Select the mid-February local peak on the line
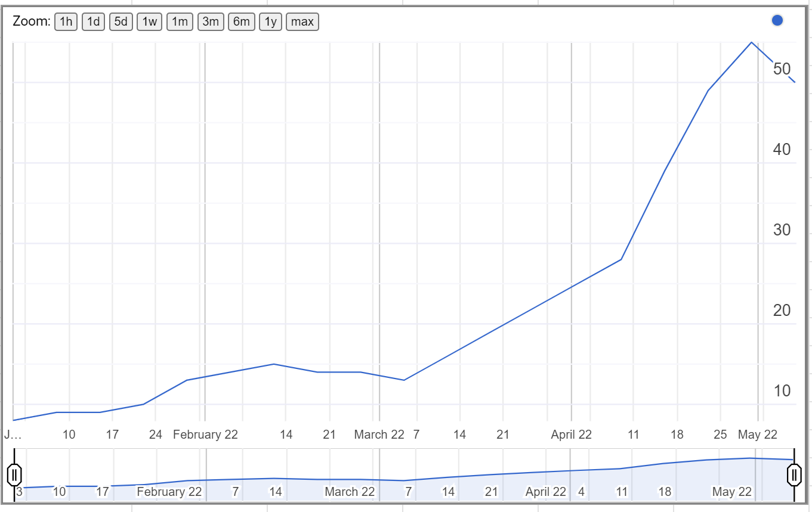The height and width of the screenshot is (512, 812). tap(273, 364)
